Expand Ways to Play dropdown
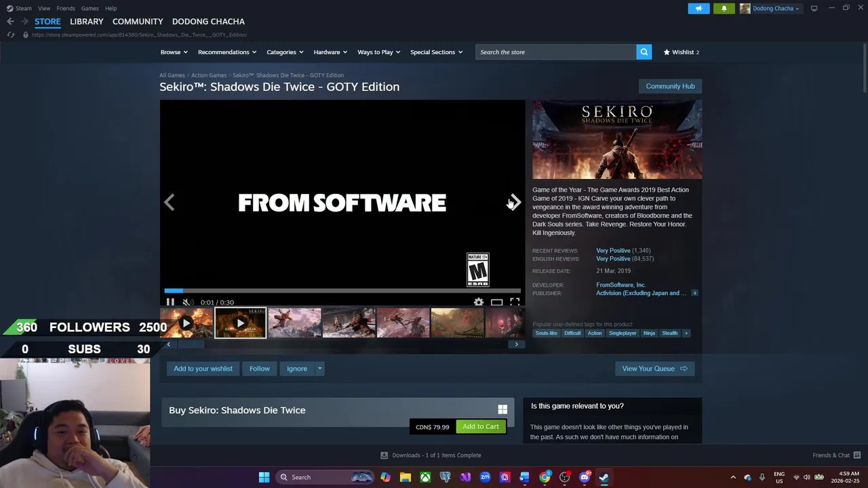Screen dimensions: 868x488 378,52
